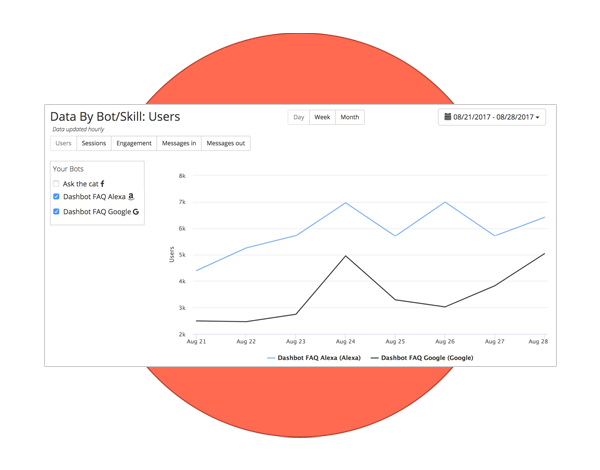Screen dimensions: 600x470
Task: Click the 5k y-axis label
Action: pos(182,255)
